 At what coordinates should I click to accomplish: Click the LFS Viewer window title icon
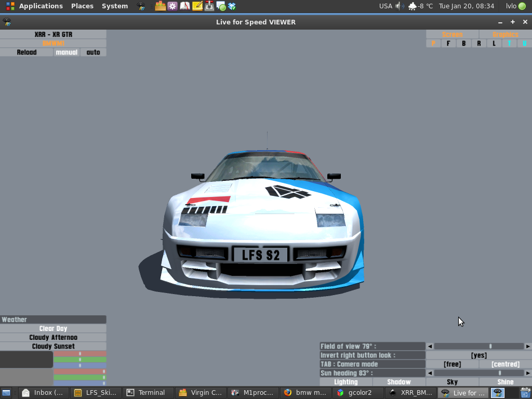(x=7, y=22)
